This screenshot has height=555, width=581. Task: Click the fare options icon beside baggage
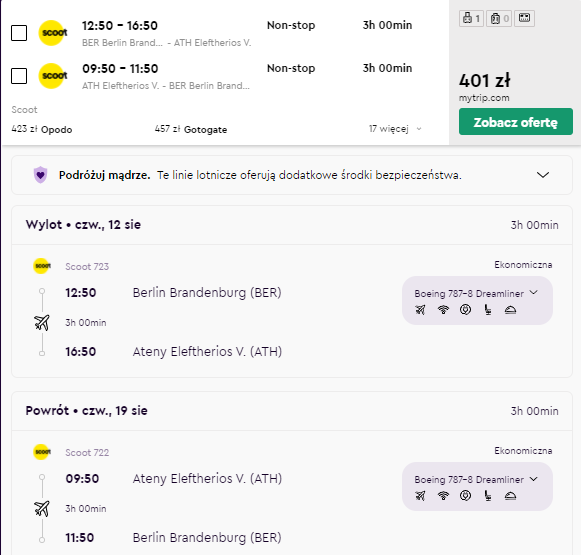click(524, 18)
